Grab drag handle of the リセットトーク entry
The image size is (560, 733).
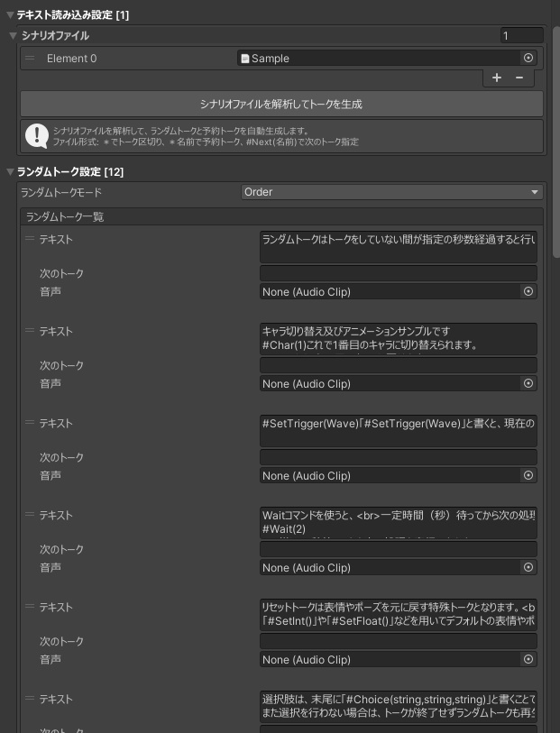(x=30, y=607)
